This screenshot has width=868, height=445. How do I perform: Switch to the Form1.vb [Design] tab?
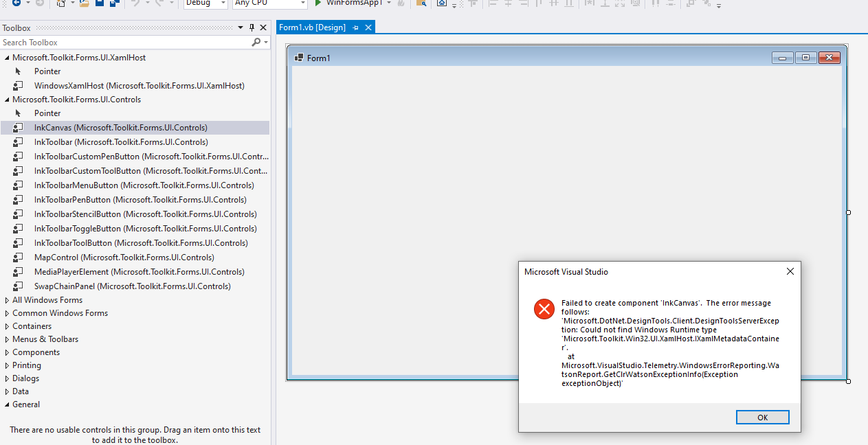(312, 27)
